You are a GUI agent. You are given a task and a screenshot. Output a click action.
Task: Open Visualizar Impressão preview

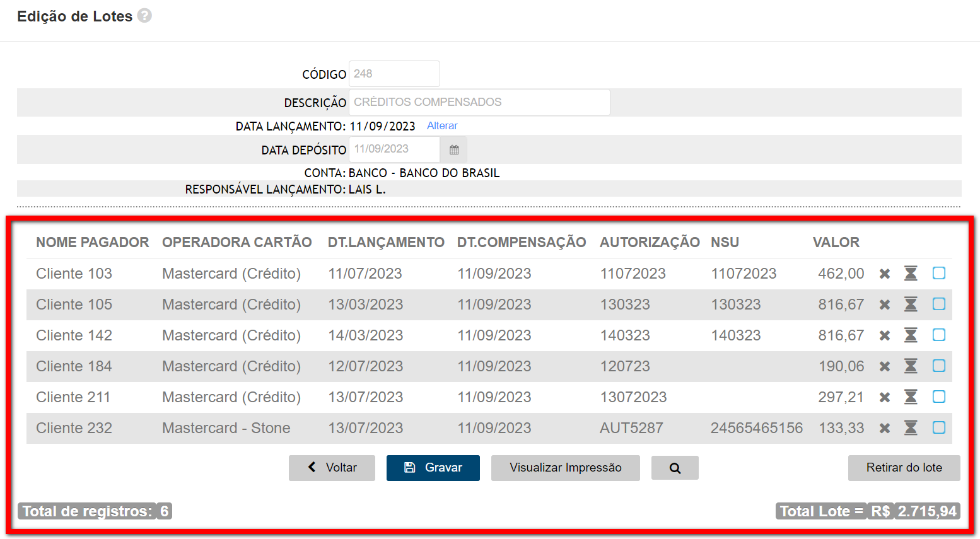coord(565,468)
